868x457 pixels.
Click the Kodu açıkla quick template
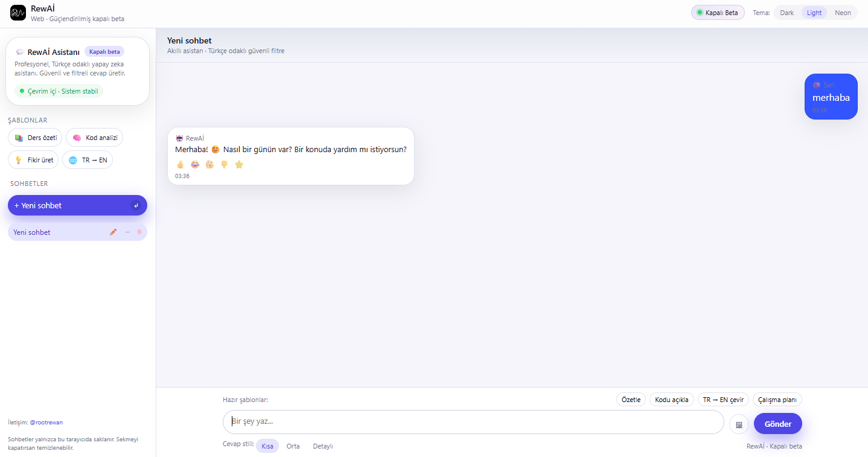[672, 400]
